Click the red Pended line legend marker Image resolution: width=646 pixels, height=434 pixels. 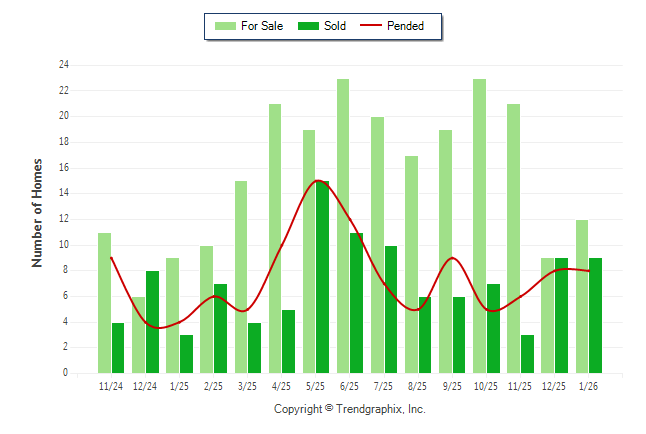point(376,26)
